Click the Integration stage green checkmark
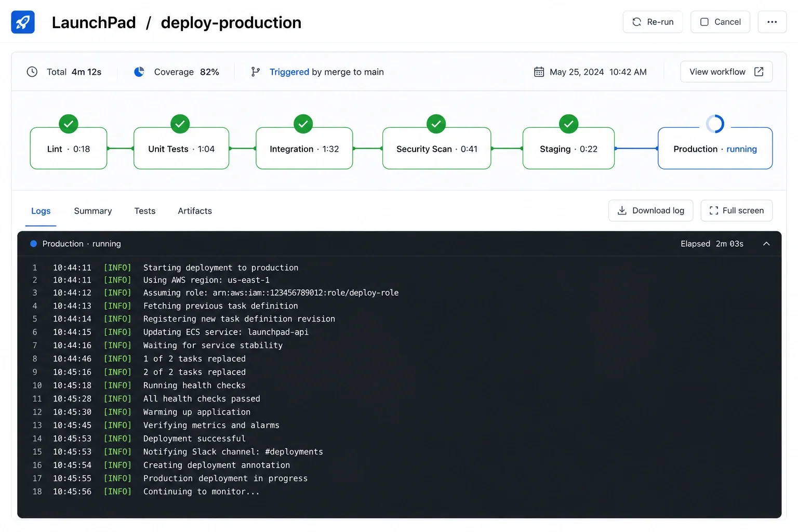This screenshot has height=532, width=798. 303,124
